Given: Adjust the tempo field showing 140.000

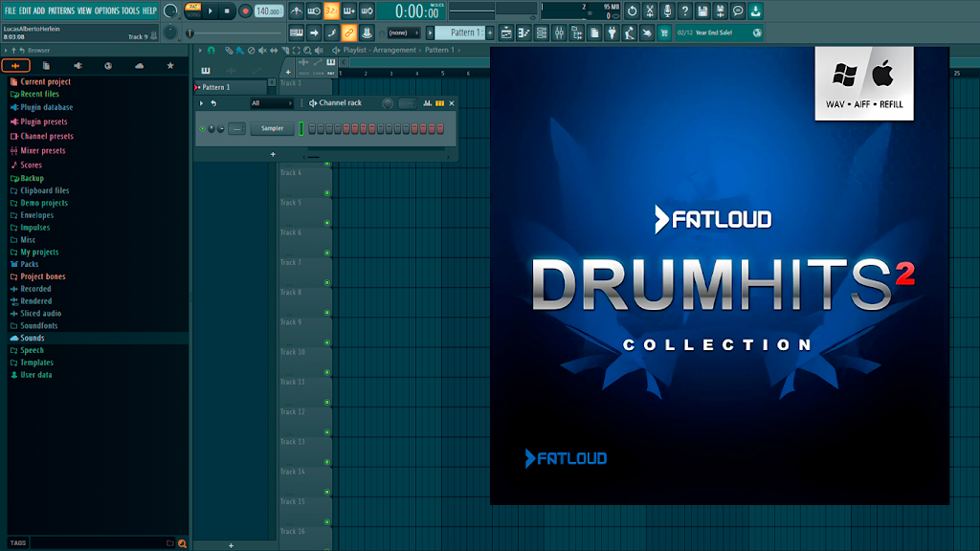Looking at the screenshot, I should [x=268, y=11].
